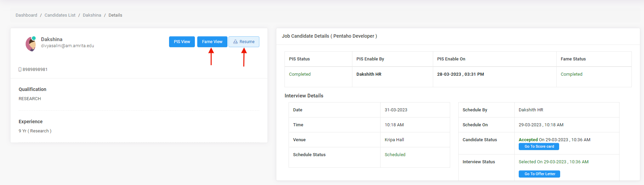The width and height of the screenshot is (644, 185).
Task: Click Dakshina's profile avatar picture
Action: [31, 44]
